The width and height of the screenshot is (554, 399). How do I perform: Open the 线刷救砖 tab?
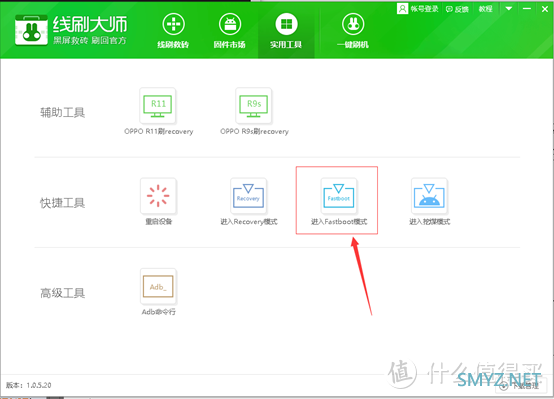point(173,31)
